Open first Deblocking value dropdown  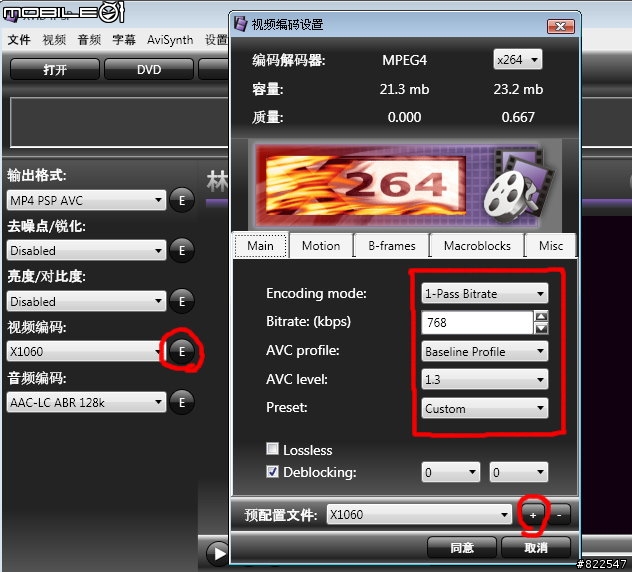pos(451,472)
